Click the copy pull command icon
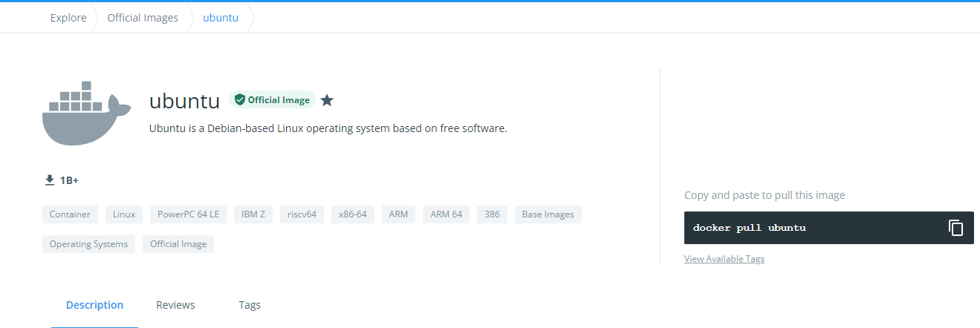 tap(955, 228)
